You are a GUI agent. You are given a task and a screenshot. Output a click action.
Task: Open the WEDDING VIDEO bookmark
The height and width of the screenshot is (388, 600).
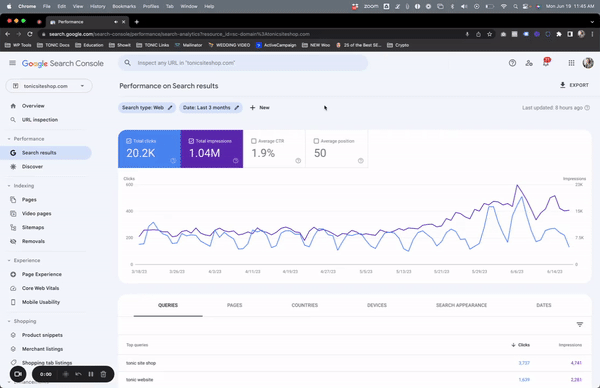pos(229,45)
